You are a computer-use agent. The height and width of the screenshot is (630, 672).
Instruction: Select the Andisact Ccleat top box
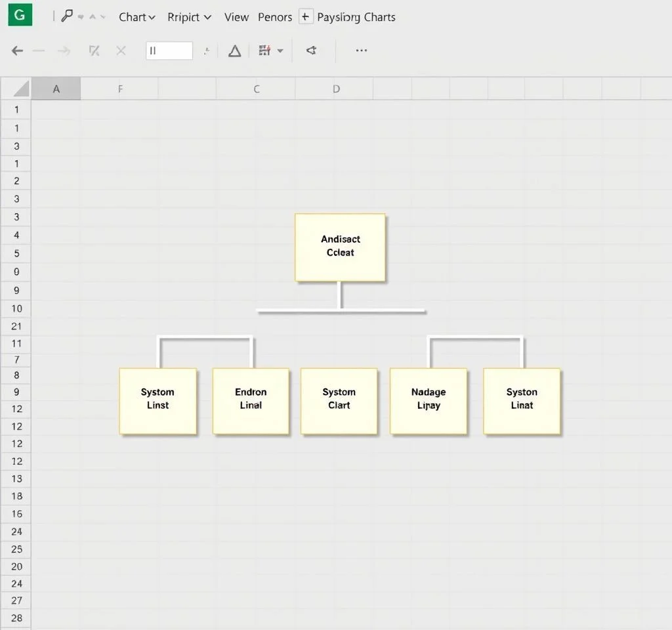click(x=340, y=247)
